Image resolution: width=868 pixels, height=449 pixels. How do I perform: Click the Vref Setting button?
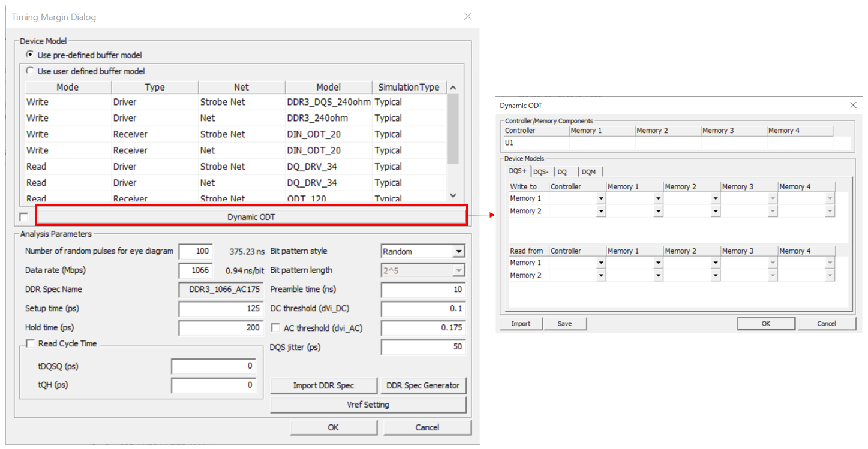pyautogui.click(x=368, y=405)
